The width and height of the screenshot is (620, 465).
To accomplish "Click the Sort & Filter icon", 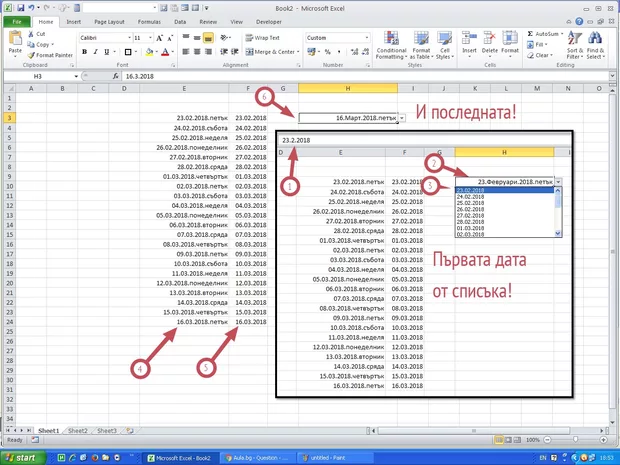I will pyautogui.click(x=575, y=44).
